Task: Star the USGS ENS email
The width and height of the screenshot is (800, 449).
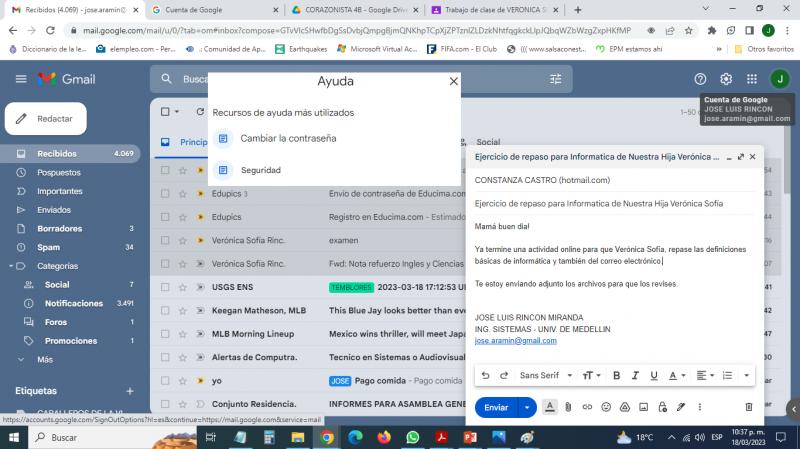Action: point(183,287)
